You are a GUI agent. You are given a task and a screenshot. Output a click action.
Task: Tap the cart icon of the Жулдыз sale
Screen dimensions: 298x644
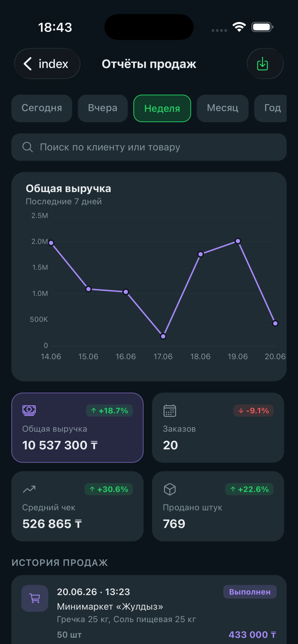tap(35, 598)
